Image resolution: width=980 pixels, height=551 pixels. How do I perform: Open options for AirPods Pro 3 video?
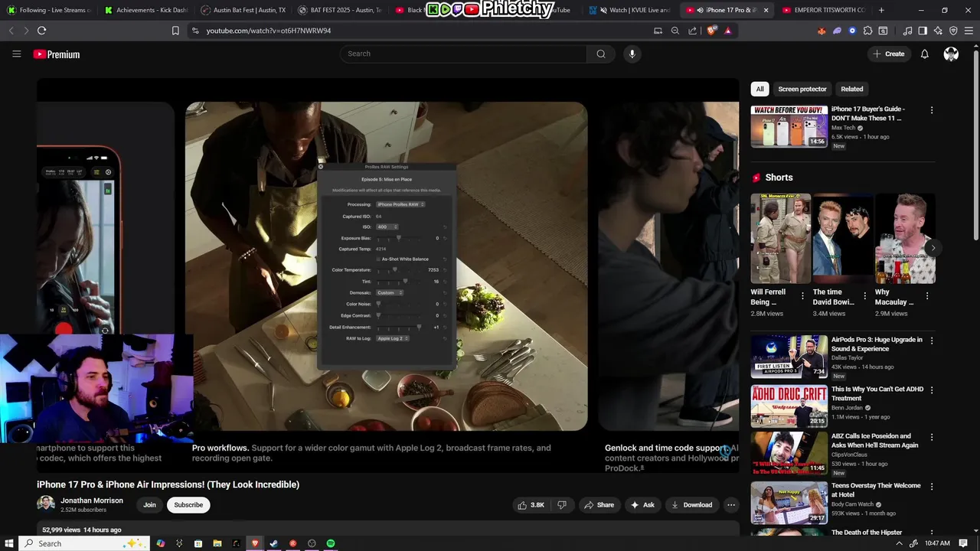(932, 341)
